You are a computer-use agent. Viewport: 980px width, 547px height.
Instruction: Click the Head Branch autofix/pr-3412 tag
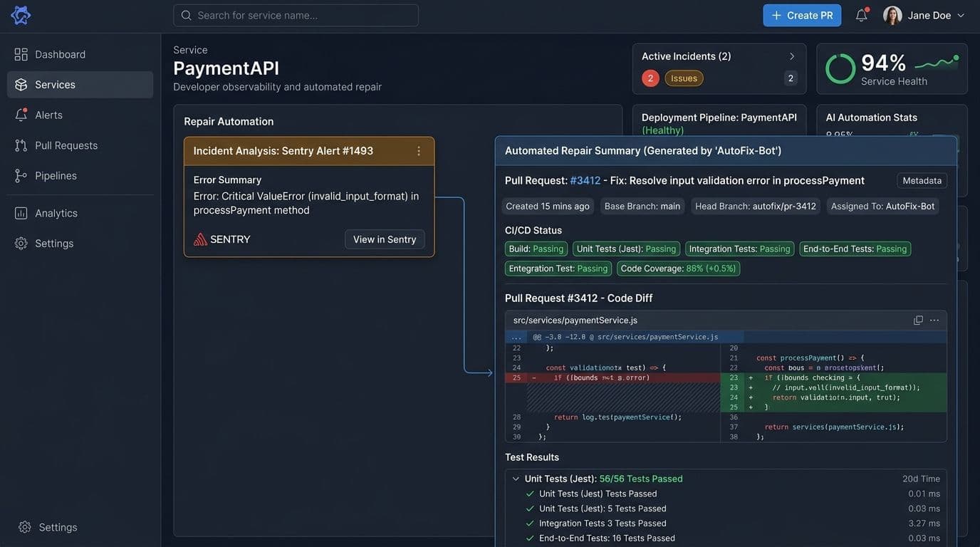click(x=756, y=207)
